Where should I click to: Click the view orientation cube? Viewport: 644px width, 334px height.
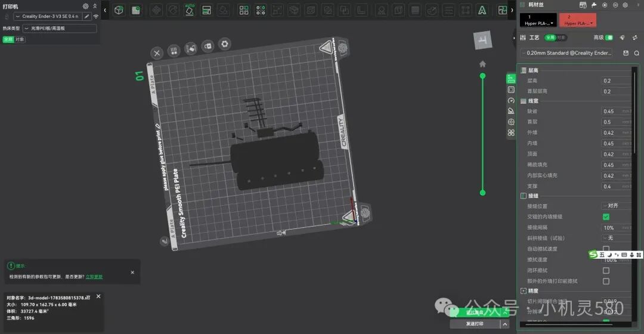point(482,41)
